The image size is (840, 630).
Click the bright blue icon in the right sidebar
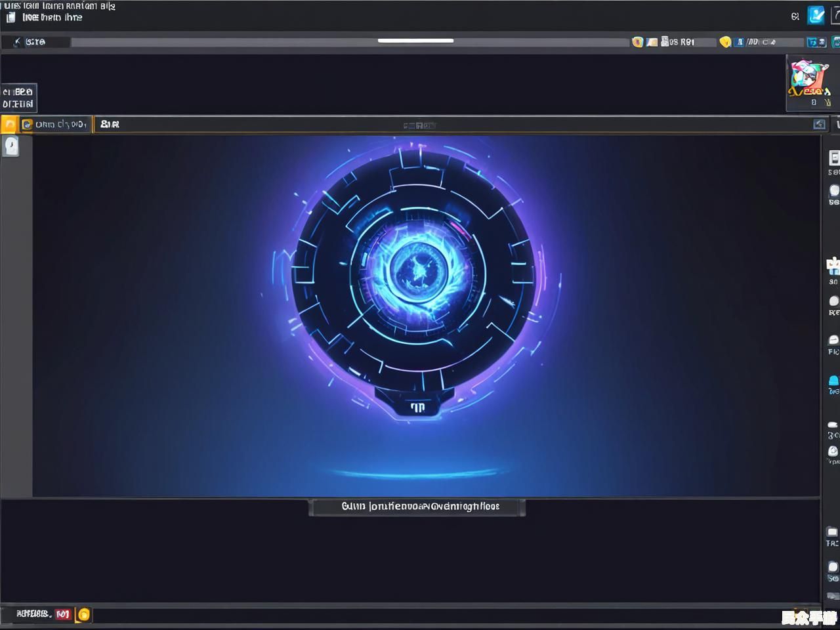coord(833,381)
